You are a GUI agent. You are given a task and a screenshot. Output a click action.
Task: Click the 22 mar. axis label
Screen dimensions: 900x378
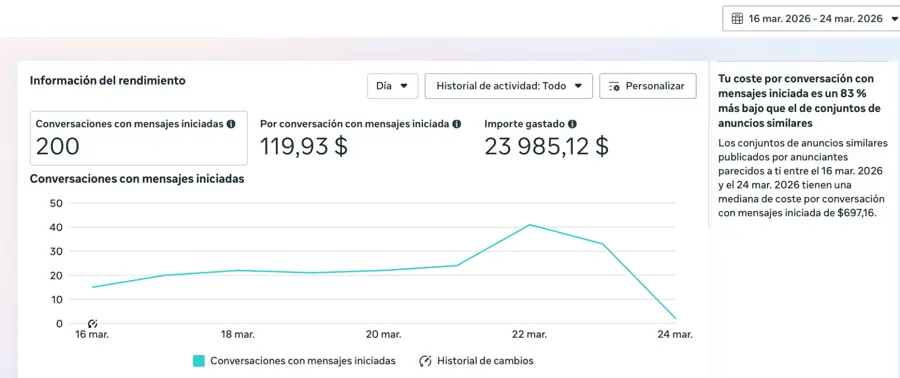[x=529, y=334]
